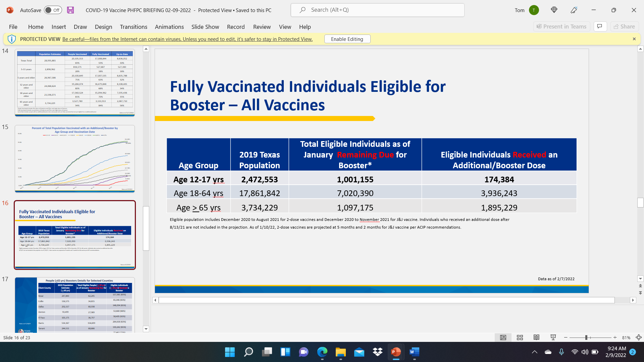Image resolution: width=644 pixels, height=362 pixels.
Task: Open the File menu
Action: (x=13, y=27)
